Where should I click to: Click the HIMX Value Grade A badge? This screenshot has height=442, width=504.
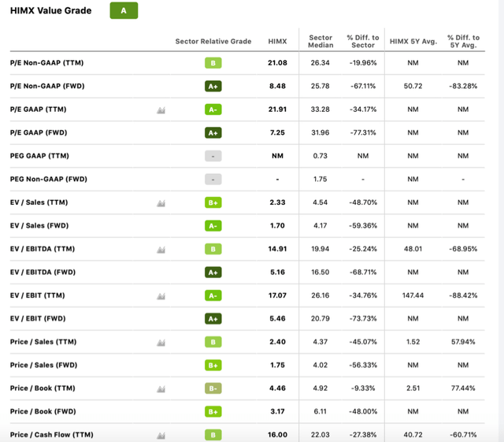coord(124,10)
